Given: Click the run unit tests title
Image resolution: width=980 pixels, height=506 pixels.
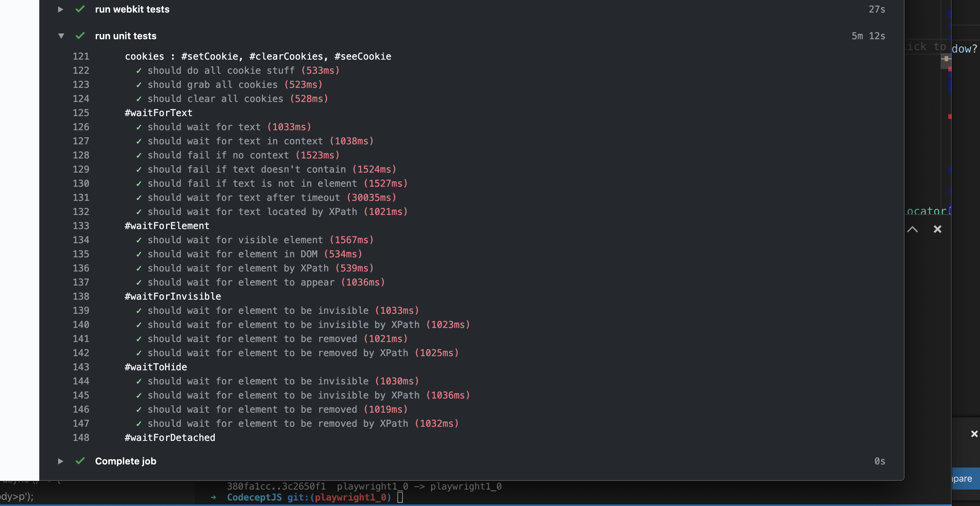Looking at the screenshot, I should (126, 36).
